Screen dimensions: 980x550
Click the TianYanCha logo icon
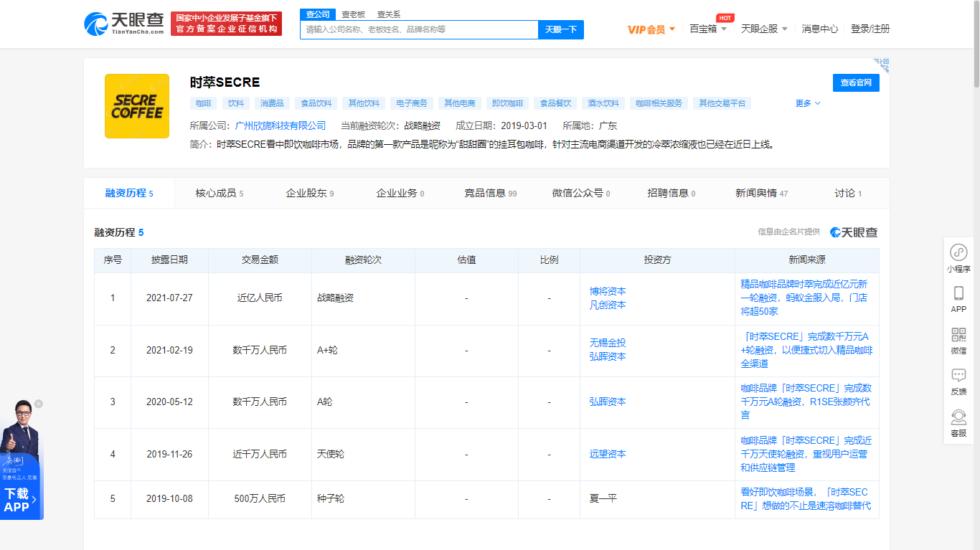click(97, 24)
